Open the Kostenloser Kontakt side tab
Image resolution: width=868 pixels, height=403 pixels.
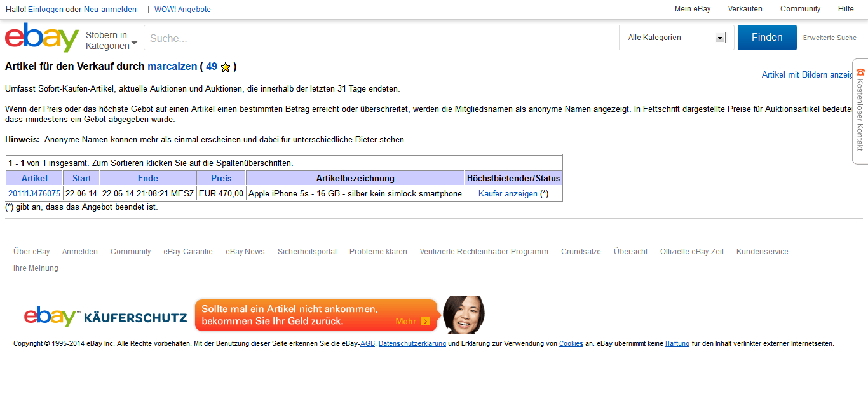coord(860,111)
